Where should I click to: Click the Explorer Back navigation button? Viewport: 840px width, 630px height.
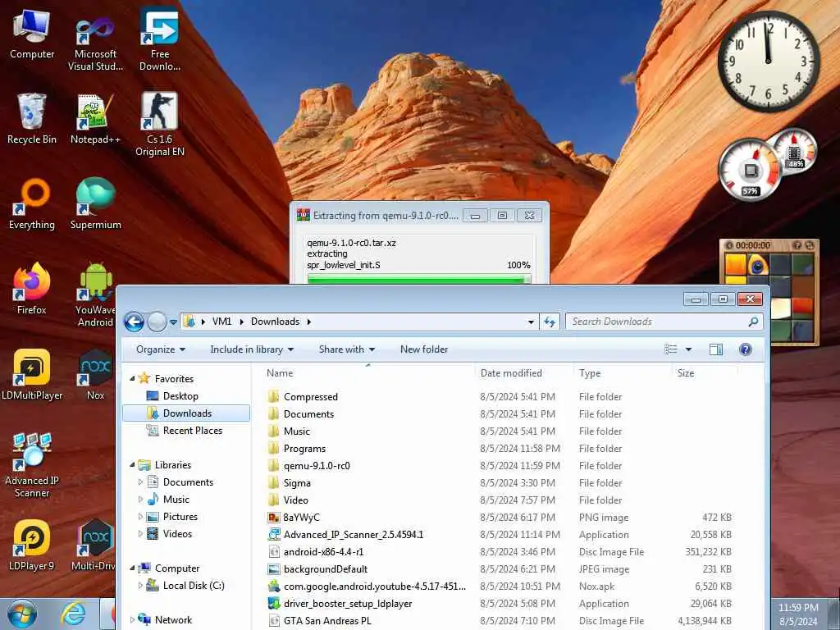(x=134, y=322)
